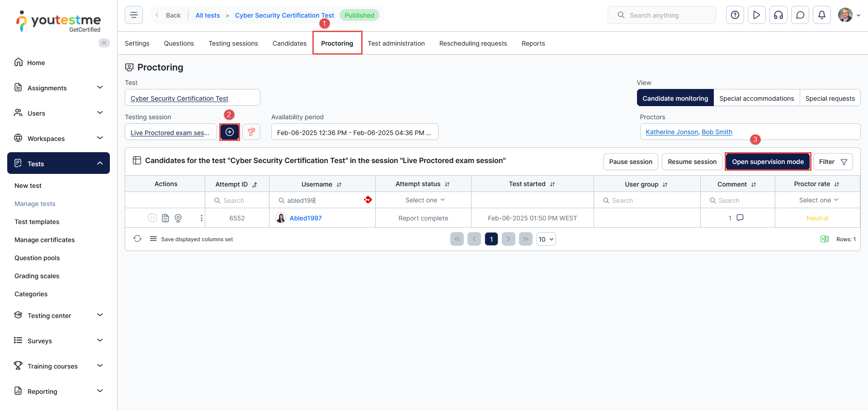Open the rows-per-page dropdown showing 10

tap(546, 239)
